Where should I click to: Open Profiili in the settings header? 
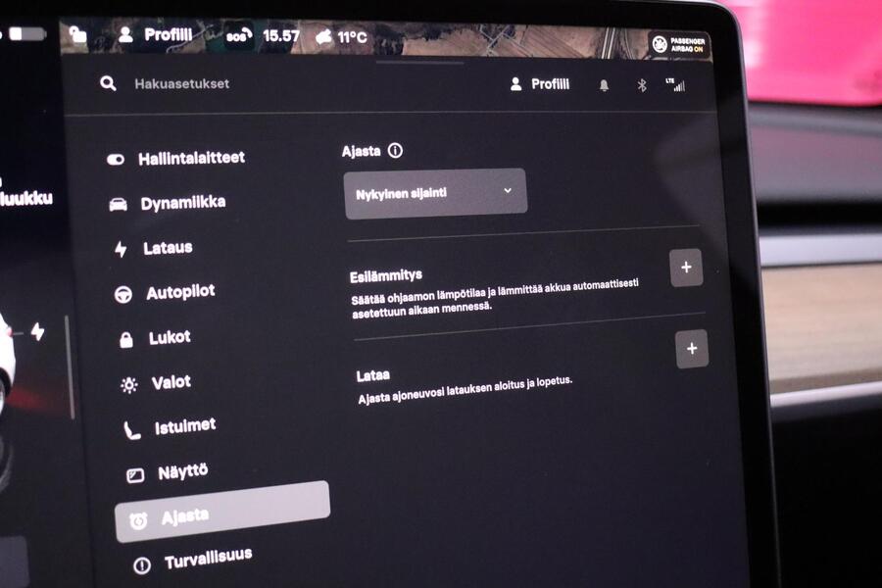(x=539, y=84)
